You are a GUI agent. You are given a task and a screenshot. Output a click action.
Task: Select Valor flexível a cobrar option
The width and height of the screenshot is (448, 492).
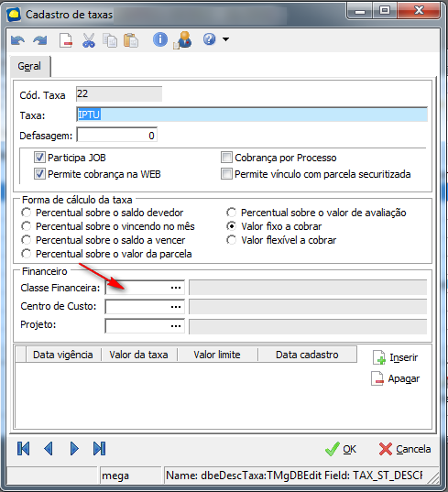(232, 240)
